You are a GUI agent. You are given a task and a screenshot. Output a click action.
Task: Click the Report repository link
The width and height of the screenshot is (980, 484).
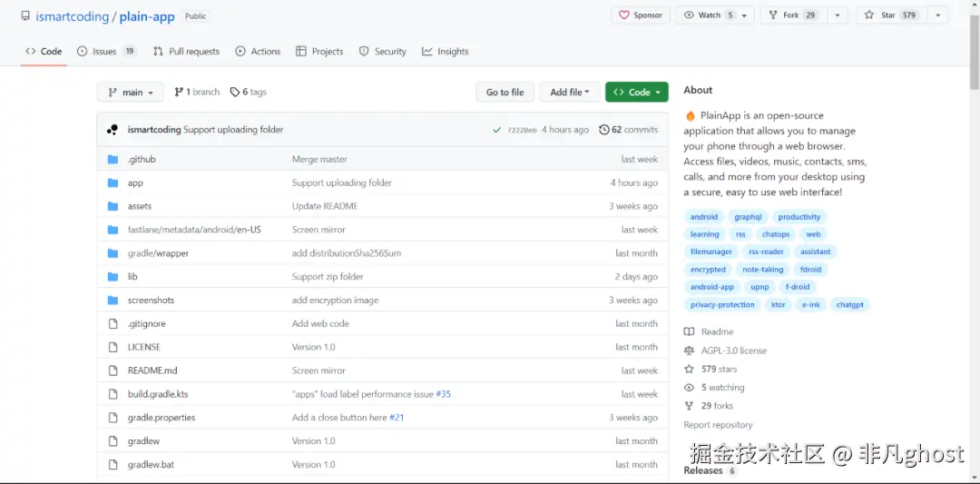[718, 425]
